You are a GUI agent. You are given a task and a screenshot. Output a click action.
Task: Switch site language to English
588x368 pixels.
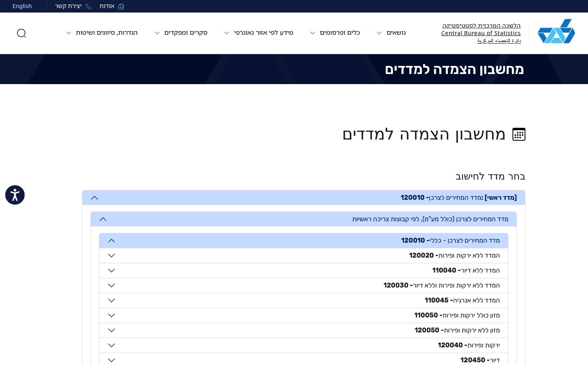pyautogui.click(x=22, y=6)
